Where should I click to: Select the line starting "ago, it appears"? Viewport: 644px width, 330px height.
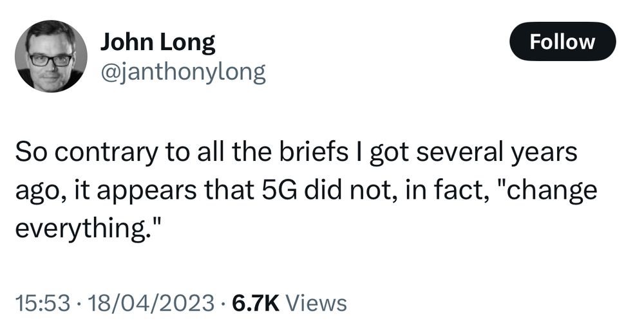tap(306, 192)
